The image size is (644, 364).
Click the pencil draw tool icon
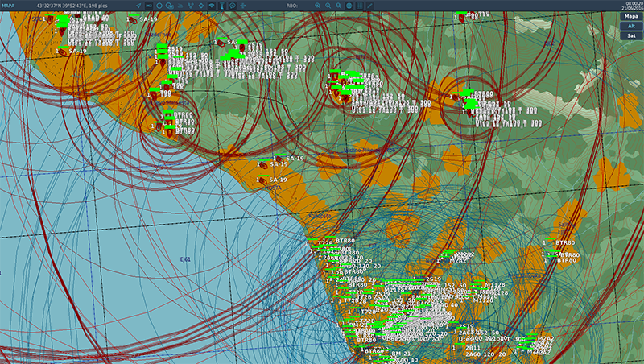tap(369, 6)
